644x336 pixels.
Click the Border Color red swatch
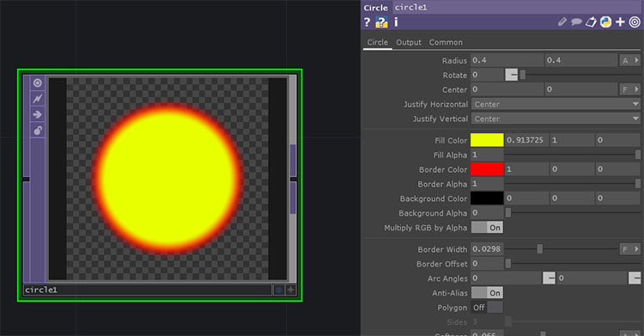pyautogui.click(x=487, y=169)
